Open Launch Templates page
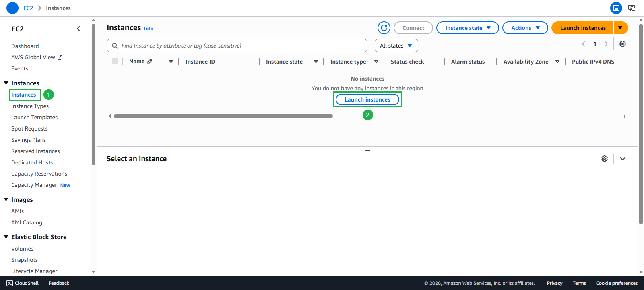This screenshot has height=290, width=644. [x=34, y=117]
